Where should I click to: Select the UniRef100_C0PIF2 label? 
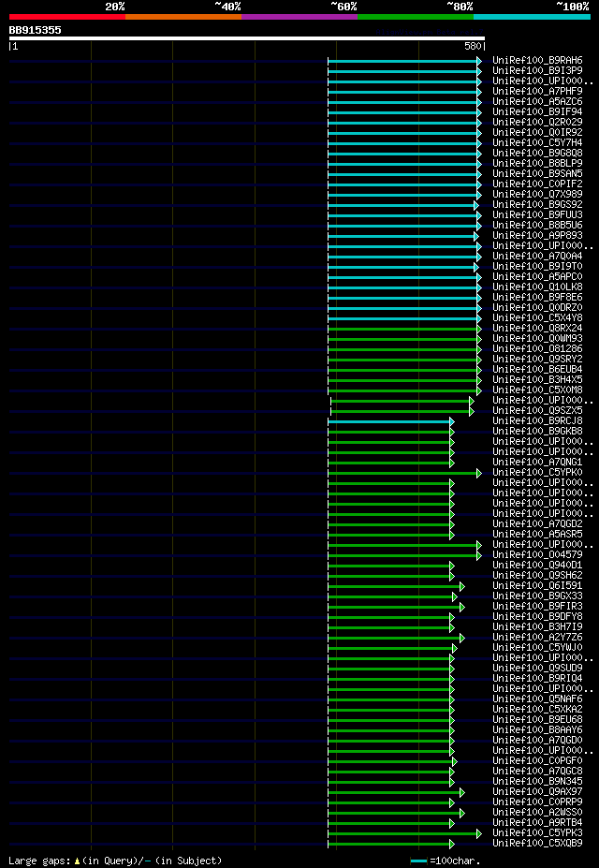coord(537,184)
